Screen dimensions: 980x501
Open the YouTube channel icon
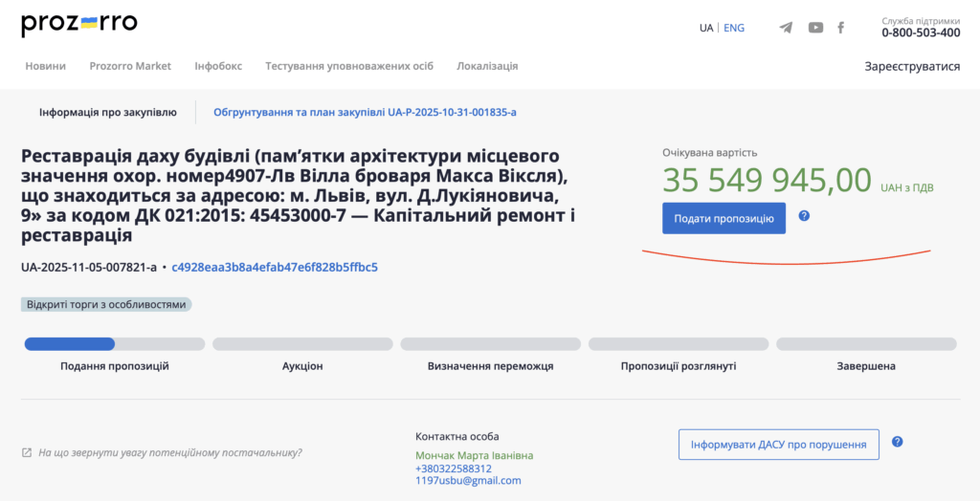click(x=815, y=28)
